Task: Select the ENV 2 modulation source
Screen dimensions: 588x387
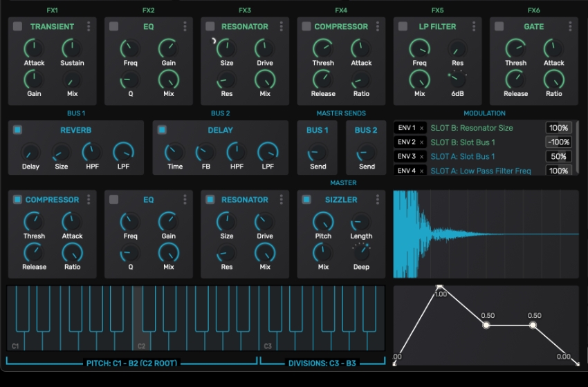Action: 407,142
